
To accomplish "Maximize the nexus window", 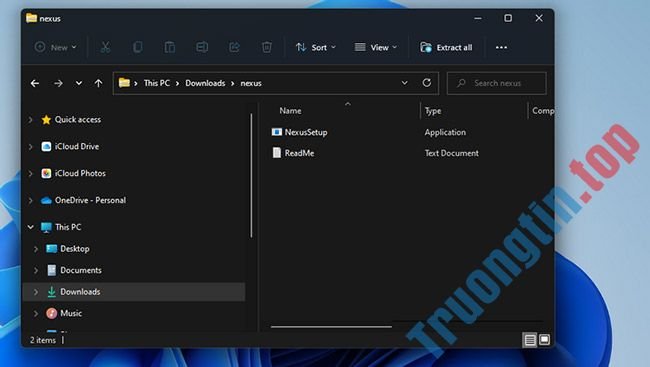I will coord(508,18).
